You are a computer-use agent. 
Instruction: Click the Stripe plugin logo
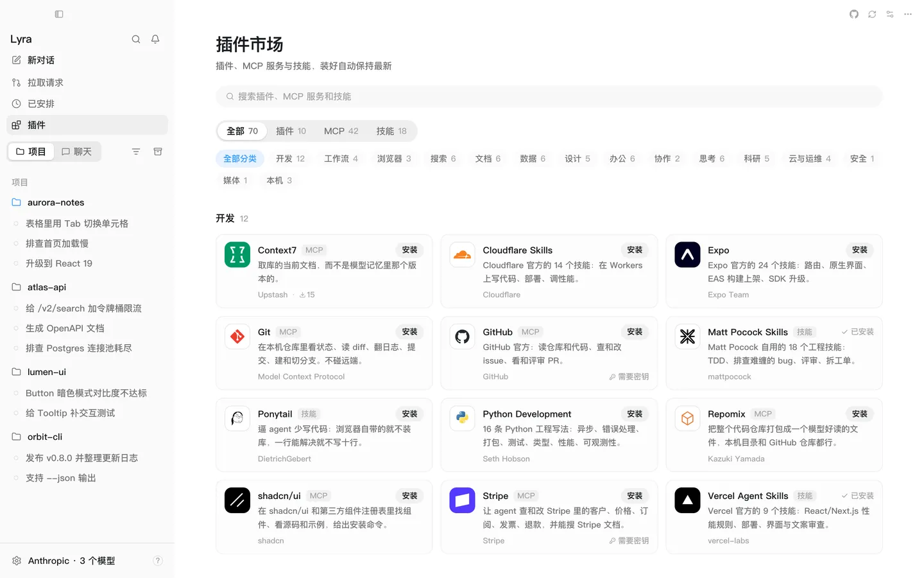click(x=463, y=500)
